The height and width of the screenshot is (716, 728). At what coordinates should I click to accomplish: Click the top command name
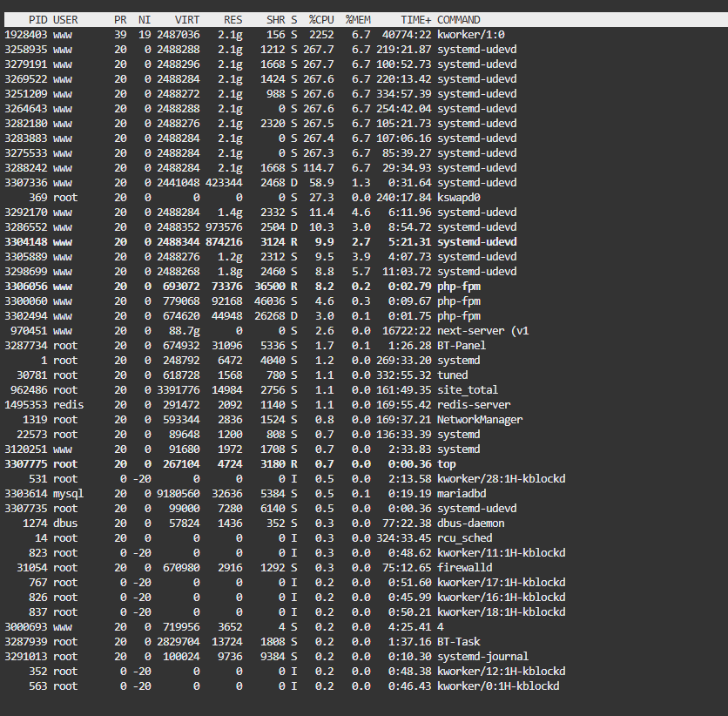coord(447,464)
